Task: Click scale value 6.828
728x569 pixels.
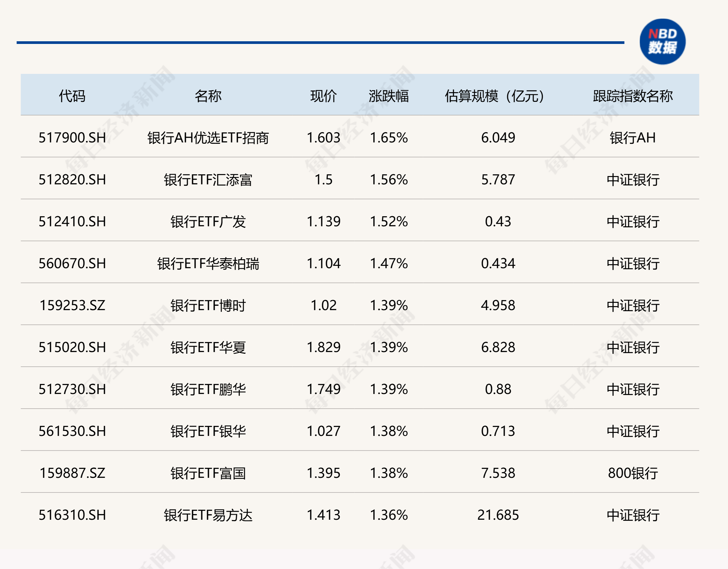Action: pos(498,347)
